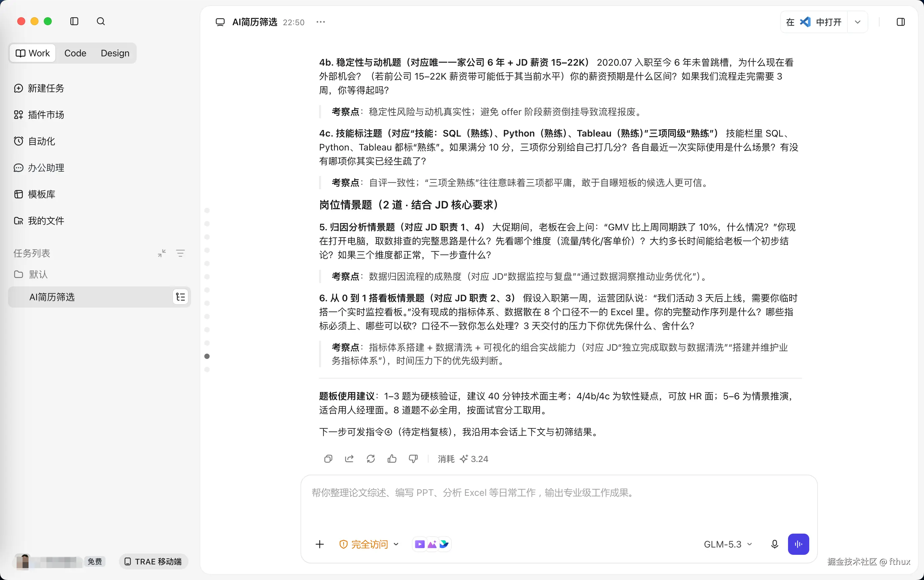Open the outline icon on AI简历筛选 row
This screenshot has height=580, width=924.
point(180,297)
